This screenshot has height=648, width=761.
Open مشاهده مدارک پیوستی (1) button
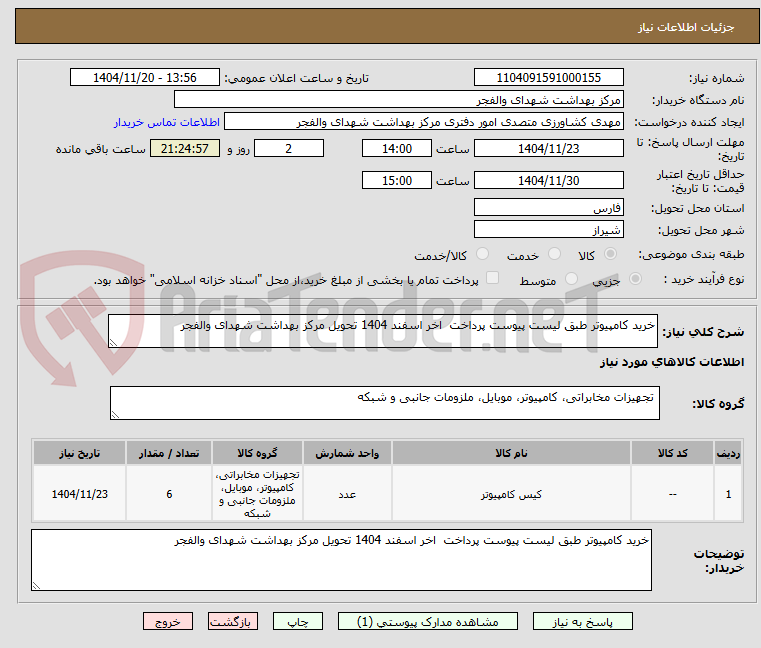coord(428,621)
